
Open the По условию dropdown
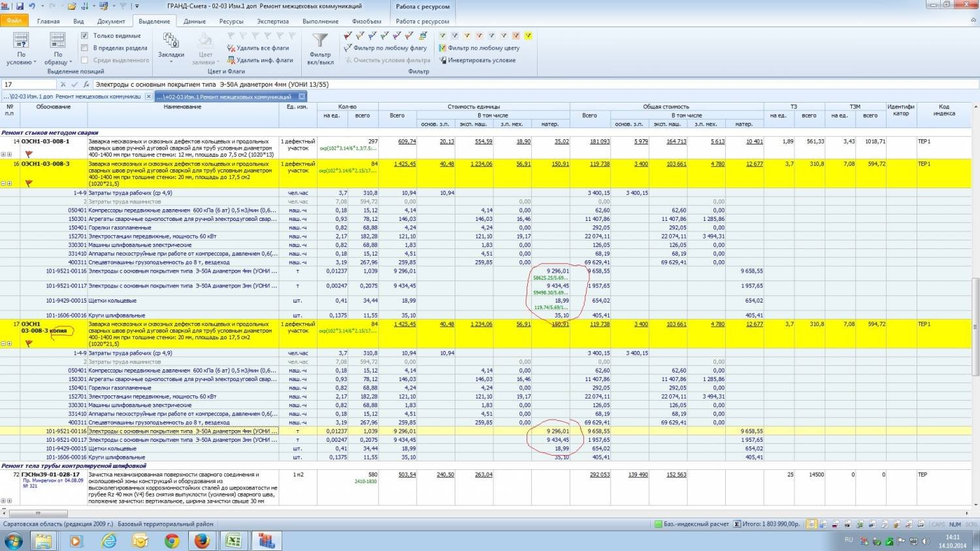tap(21, 48)
